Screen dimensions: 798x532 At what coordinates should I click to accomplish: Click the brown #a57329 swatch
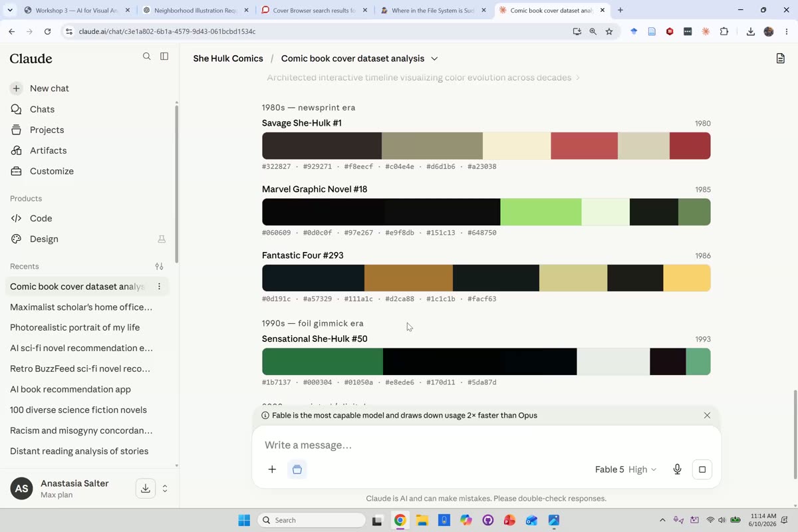tap(408, 278)
